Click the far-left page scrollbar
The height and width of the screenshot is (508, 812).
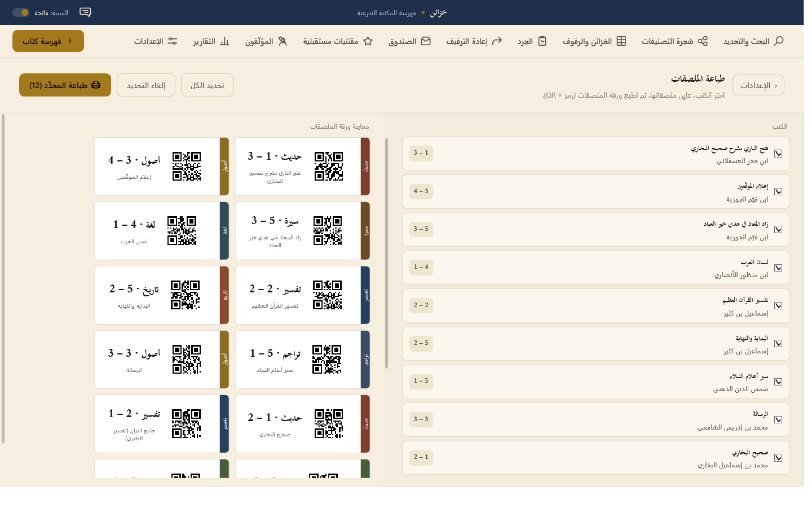pos(3,279)
